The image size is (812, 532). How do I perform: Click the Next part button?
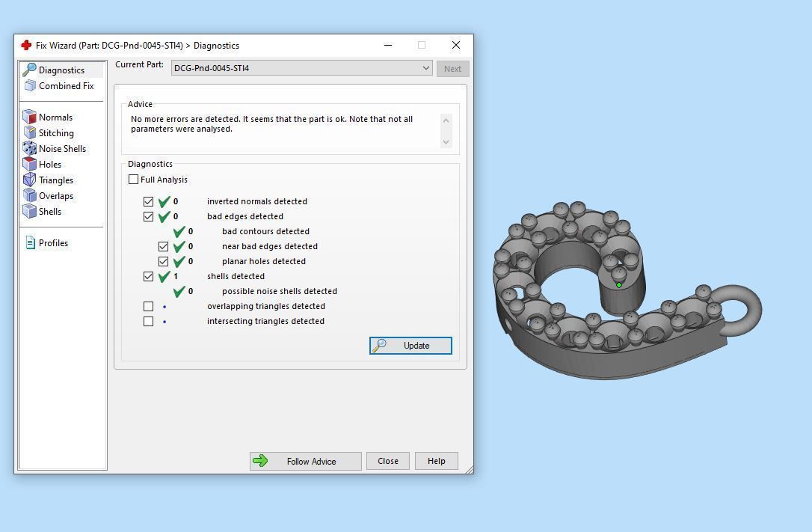[452, 68]
